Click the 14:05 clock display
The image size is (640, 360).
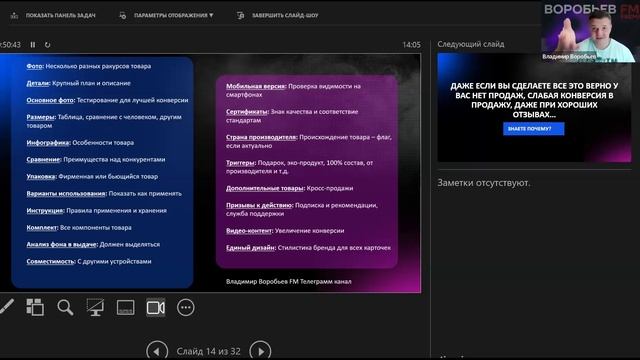pos(411,45)
